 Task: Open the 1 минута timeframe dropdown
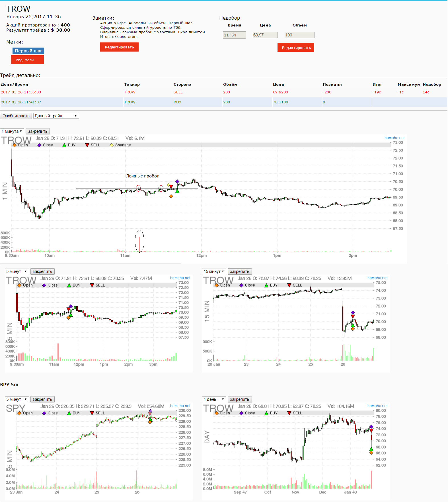click(12, 131)
